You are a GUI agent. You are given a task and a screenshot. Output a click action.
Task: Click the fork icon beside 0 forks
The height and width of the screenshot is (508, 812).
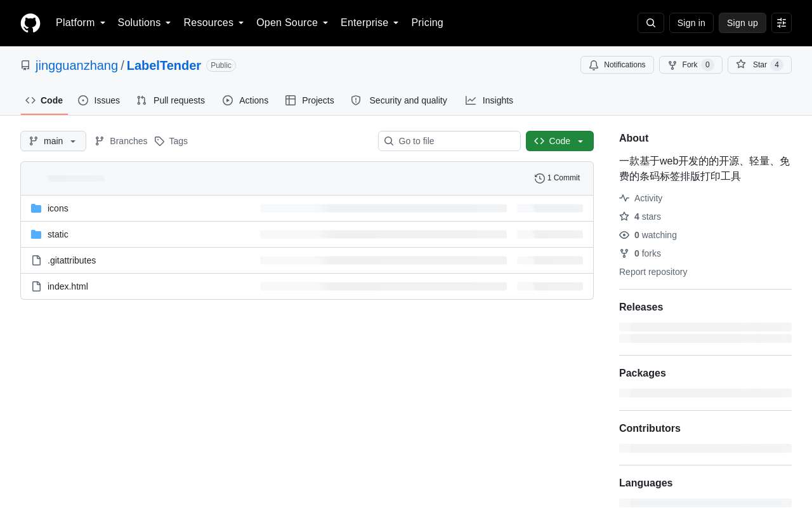point(624,253)
